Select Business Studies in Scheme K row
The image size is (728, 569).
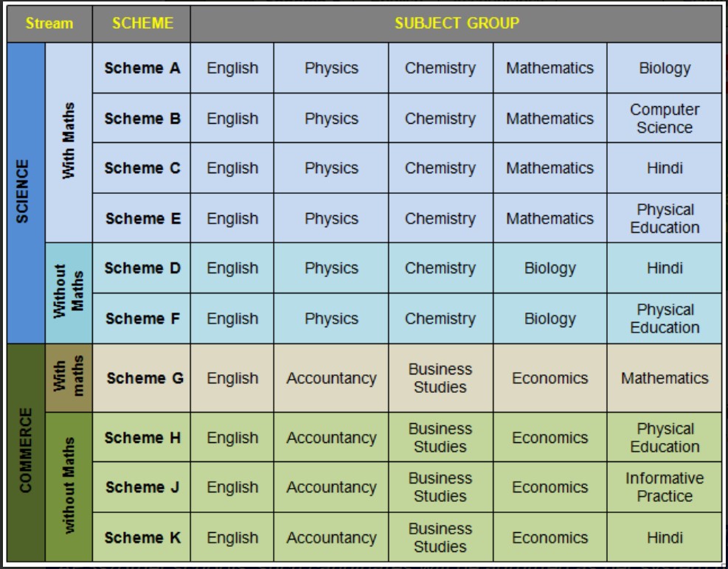(440, 537)
